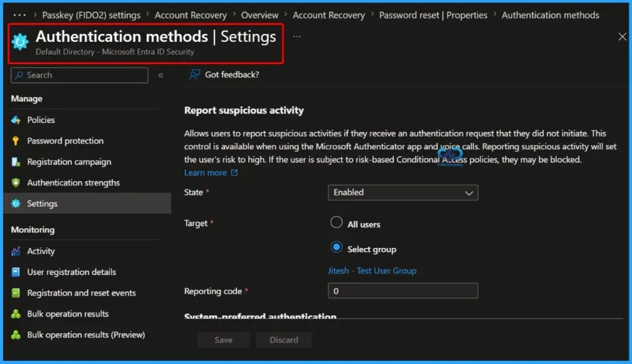Click the Got feedback person icon
Image resolution: width=632 pixels, height=364 pixels.
(x=194, y=75)
